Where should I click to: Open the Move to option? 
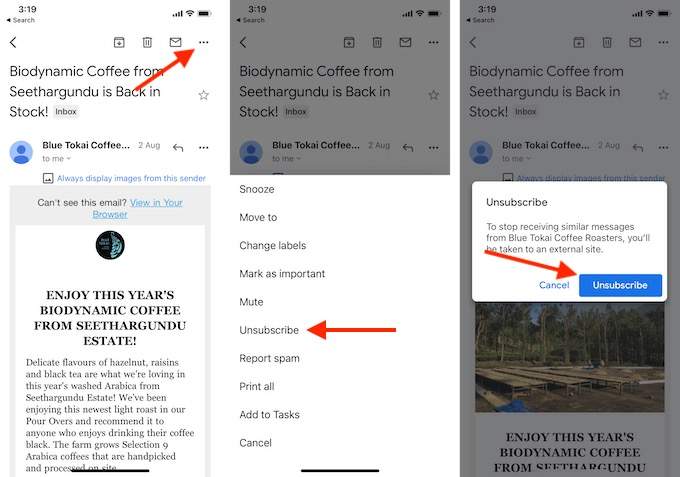pos(258,218)
